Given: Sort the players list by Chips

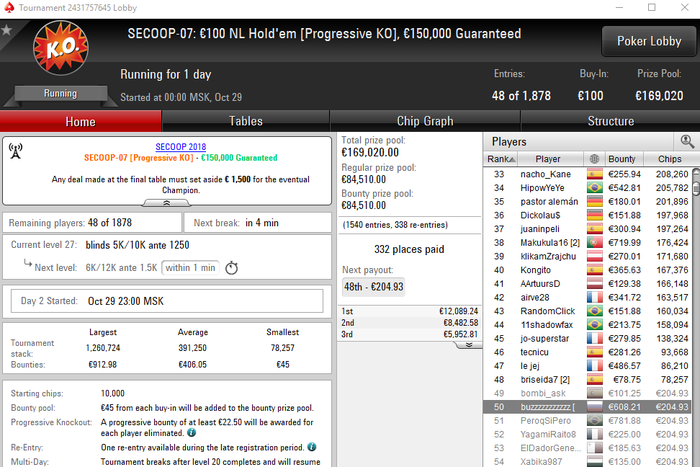Looking at the screenshot, I should pyautogui.click(x=670, y=159).
